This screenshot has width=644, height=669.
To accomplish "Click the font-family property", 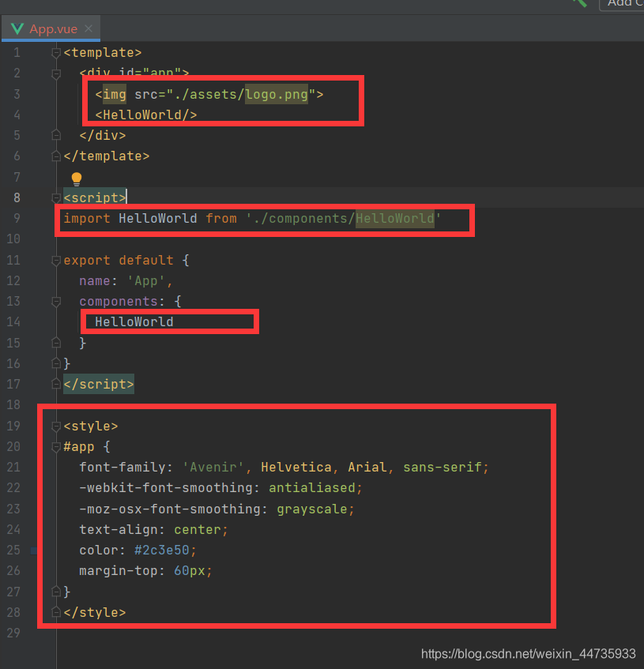I will [x=122, y=467].
